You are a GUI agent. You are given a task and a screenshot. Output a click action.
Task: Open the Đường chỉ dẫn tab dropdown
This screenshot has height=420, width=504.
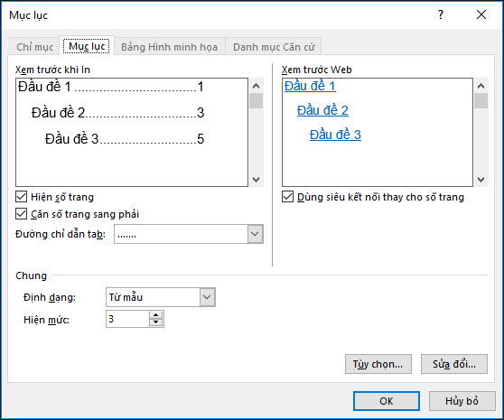click(x=256, y=234)
